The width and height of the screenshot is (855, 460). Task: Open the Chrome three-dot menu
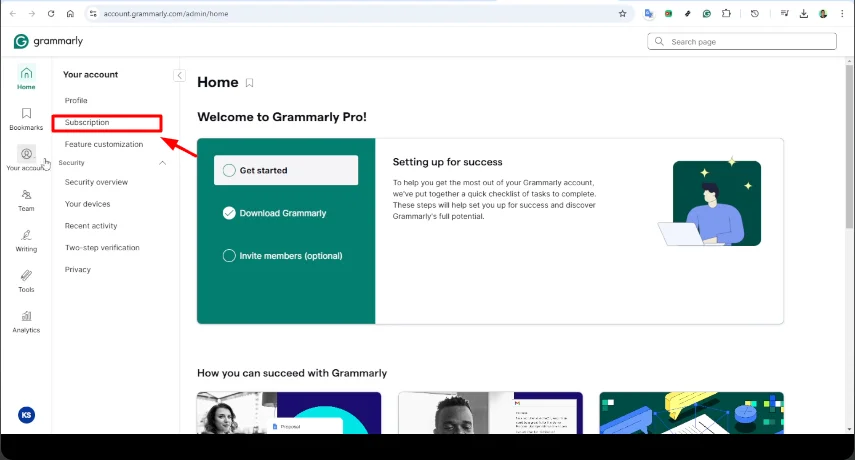point(842,14)
